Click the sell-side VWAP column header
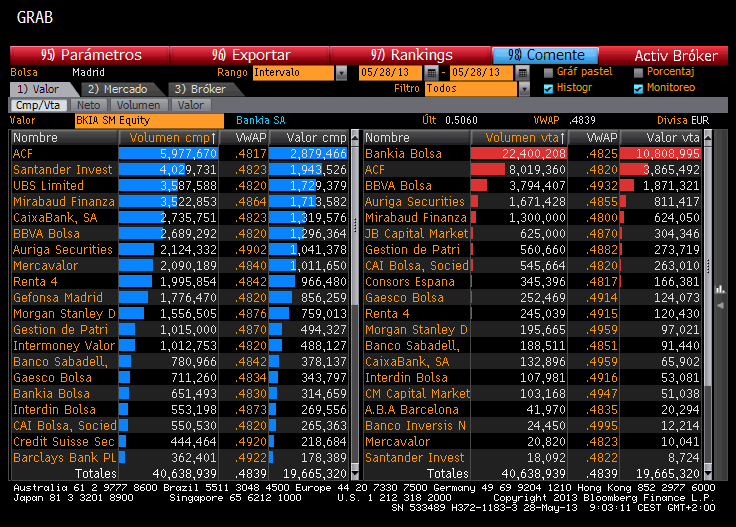The width and height of the screenshot is (736, 527). tap(594, 138)
